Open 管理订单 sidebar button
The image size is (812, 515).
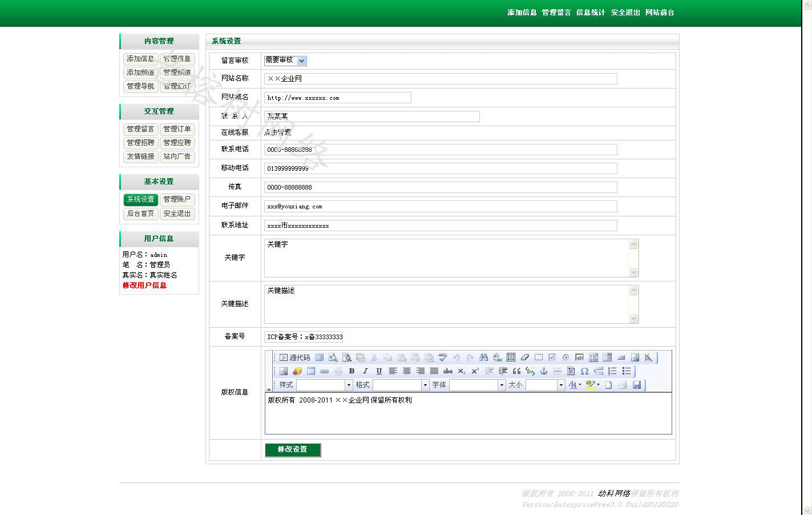pos(177,129)
